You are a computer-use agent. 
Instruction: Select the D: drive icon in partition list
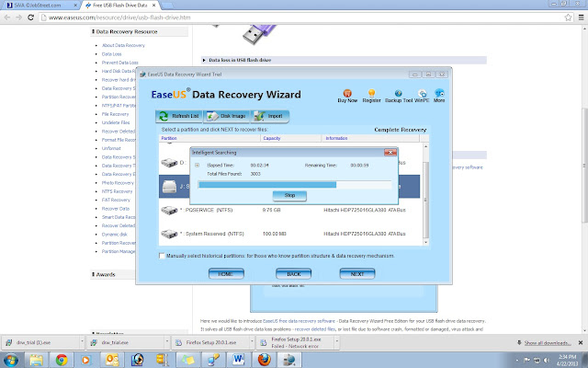click(x=169, y=163)
